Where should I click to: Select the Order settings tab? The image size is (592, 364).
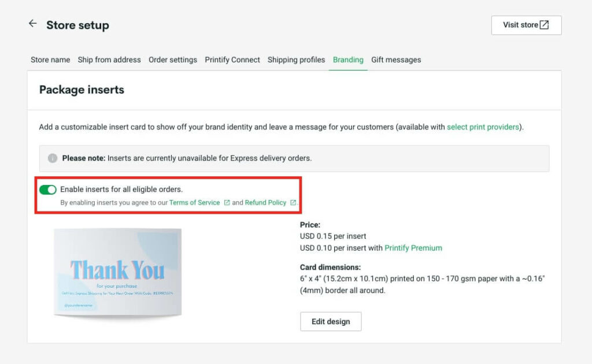[x=173, y=60]
